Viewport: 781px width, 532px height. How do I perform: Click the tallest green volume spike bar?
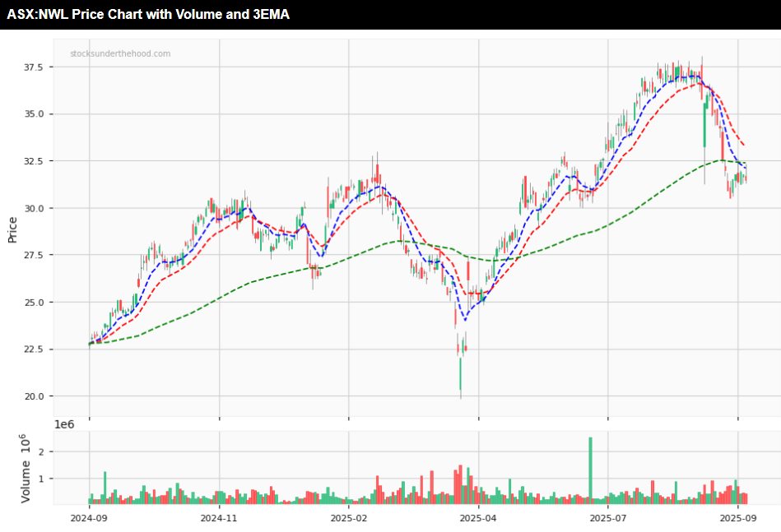coord(590,469)
